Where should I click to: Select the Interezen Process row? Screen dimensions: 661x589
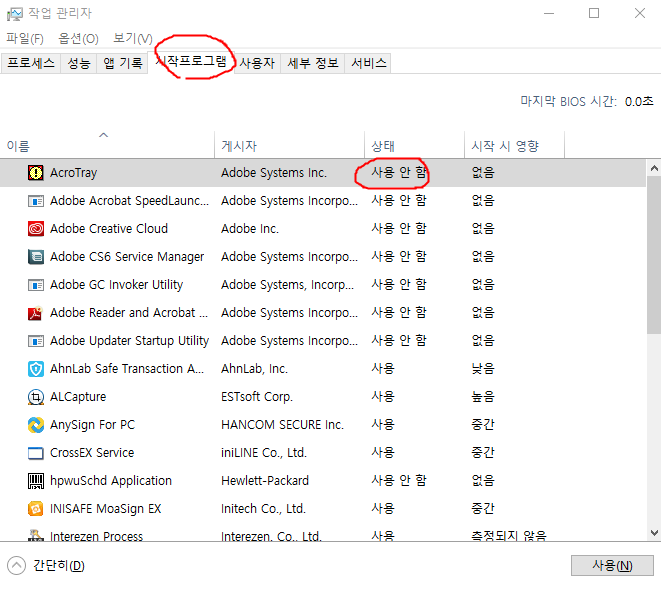[x=322, y=533]
